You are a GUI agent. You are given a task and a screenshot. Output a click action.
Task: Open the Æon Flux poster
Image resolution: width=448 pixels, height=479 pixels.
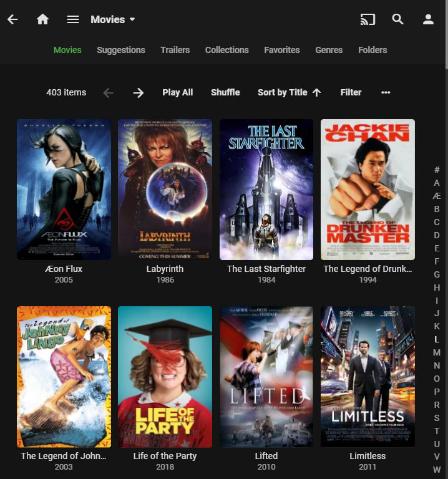[64, 190]
